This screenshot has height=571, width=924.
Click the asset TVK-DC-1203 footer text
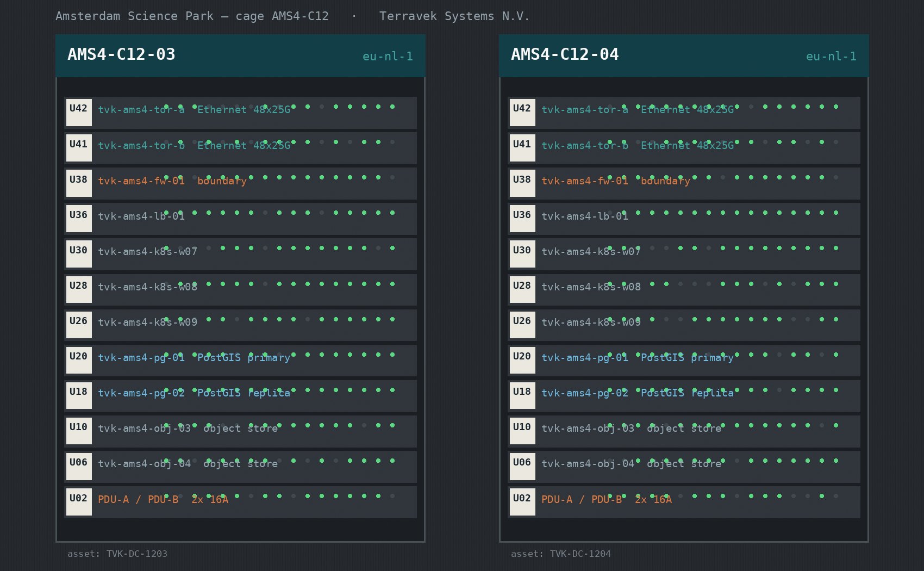[x=117, y=554]
